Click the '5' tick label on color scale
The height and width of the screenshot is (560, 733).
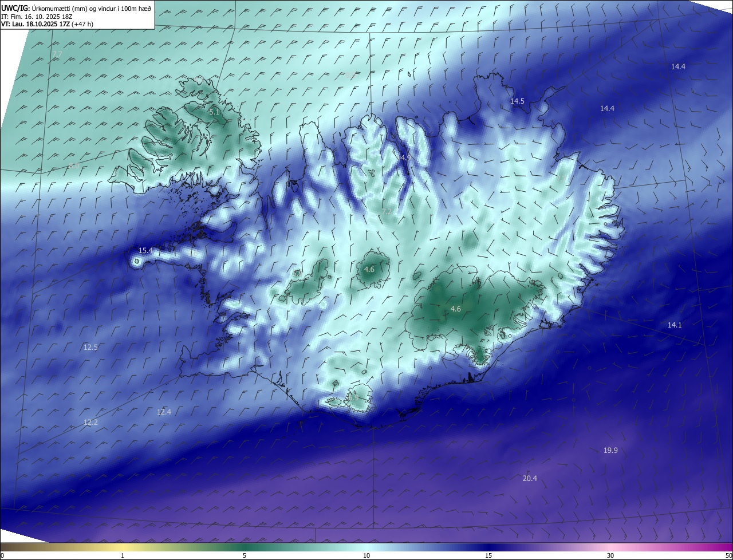245,555
